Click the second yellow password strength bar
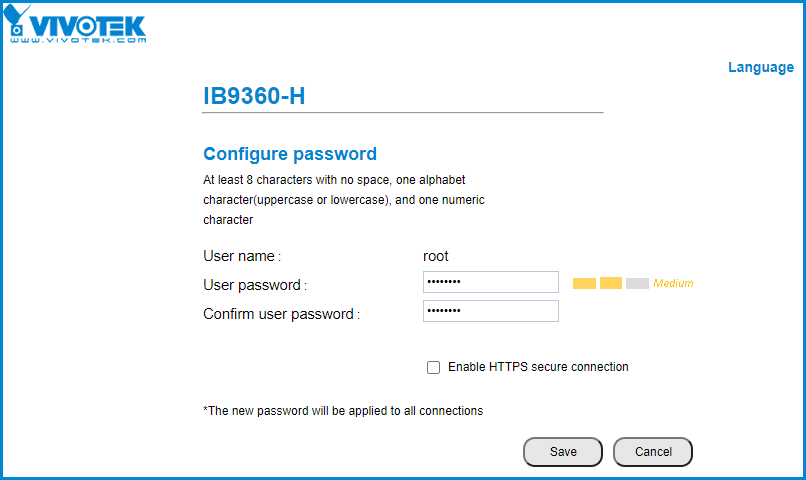Screen dimensions: 806x480 (x=611, y=284)
